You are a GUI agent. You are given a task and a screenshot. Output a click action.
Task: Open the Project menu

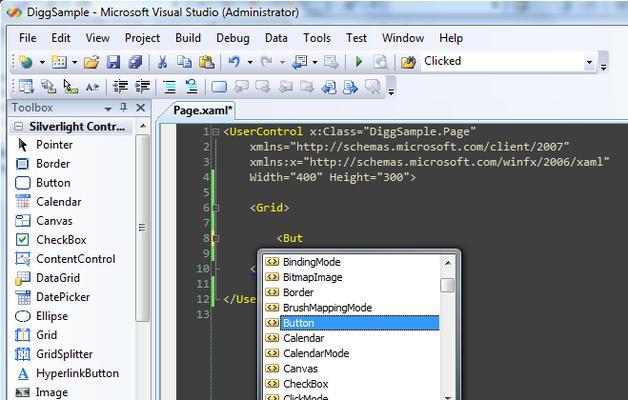click(142, 38)
